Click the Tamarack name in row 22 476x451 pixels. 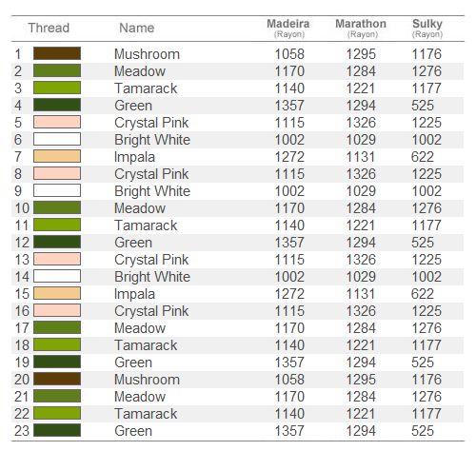pyautogui.click(x=146, y=414)
